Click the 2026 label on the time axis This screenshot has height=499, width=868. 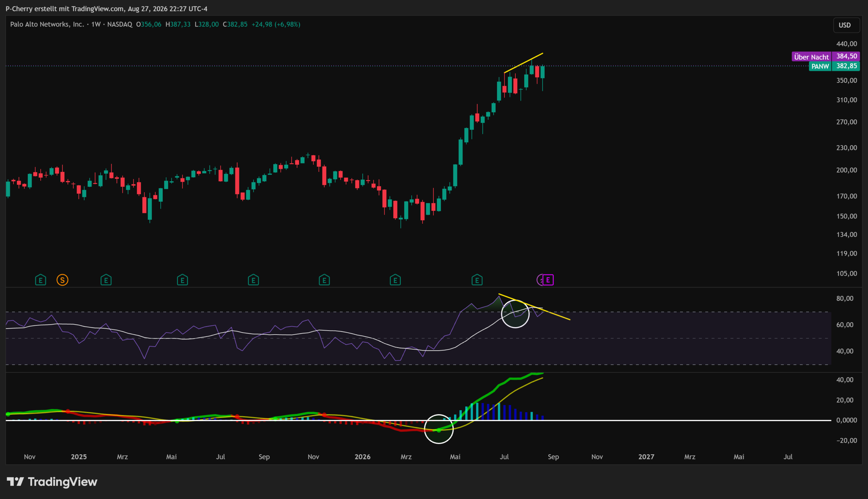[x=362, y=457]
